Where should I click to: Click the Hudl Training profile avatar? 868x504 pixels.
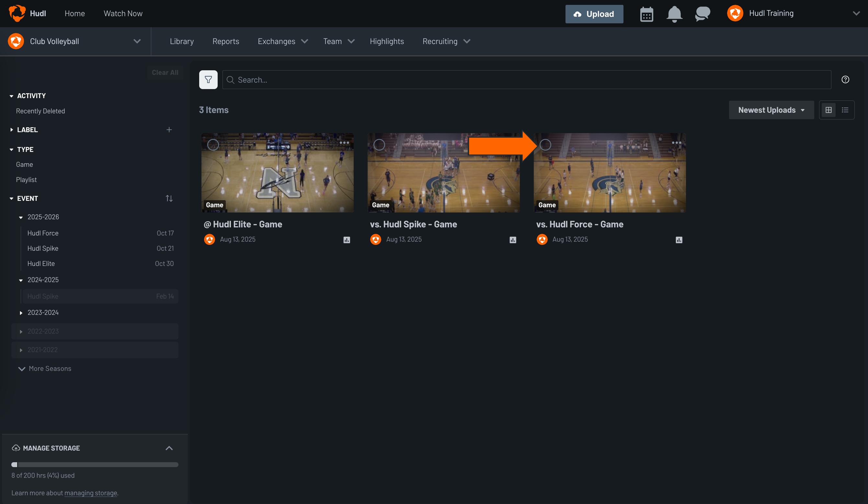(735, 13)
